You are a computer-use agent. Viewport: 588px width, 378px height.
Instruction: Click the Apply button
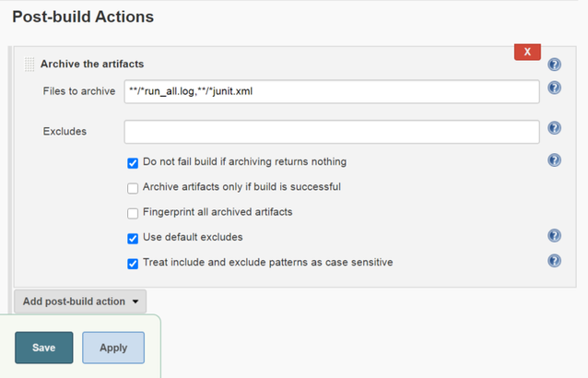(113, 348)
